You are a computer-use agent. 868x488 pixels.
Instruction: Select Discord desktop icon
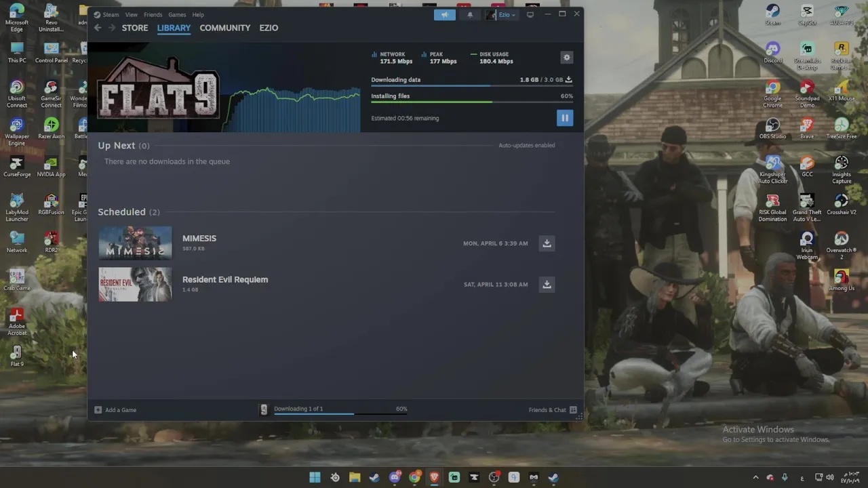[772, 52]
